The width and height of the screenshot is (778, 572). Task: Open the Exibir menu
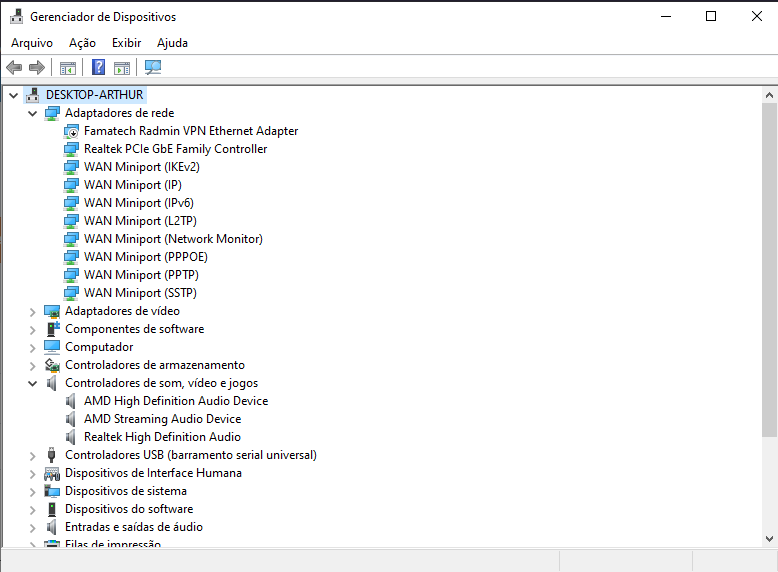[127, 43]
